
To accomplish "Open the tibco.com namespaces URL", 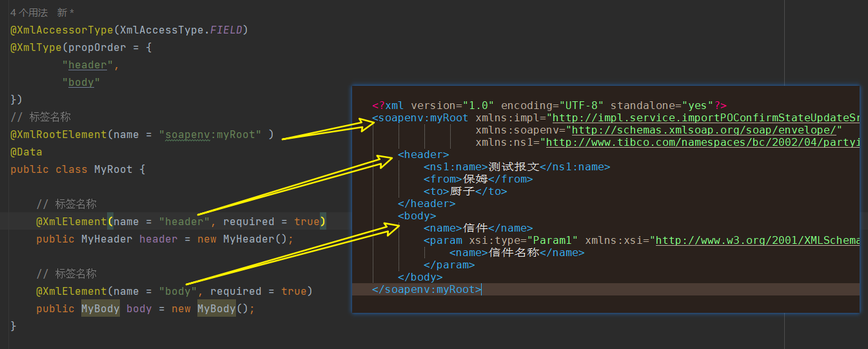I will [703, 143].
